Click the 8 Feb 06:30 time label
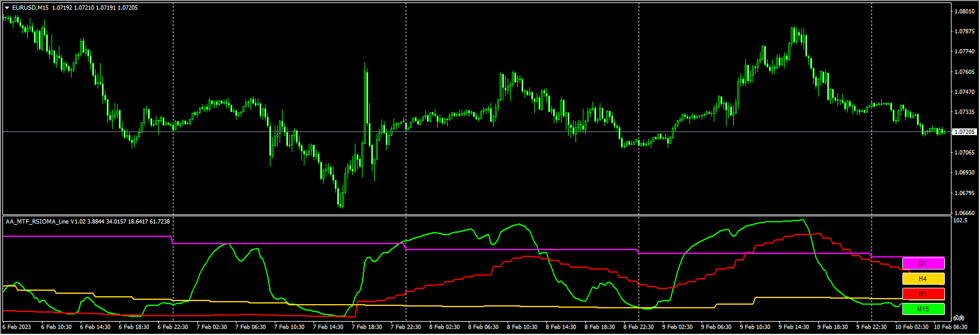This screenshot has width=980, height=335. click(483, 327)
